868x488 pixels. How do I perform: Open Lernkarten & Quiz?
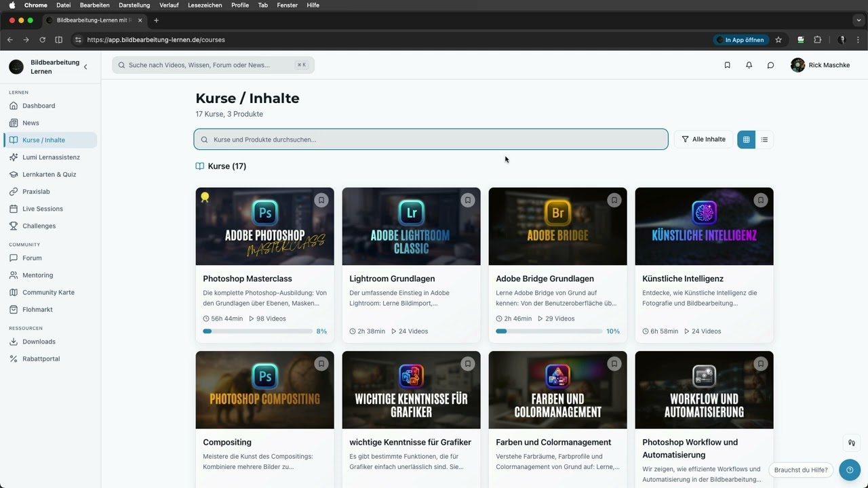[x=50, y=174]
